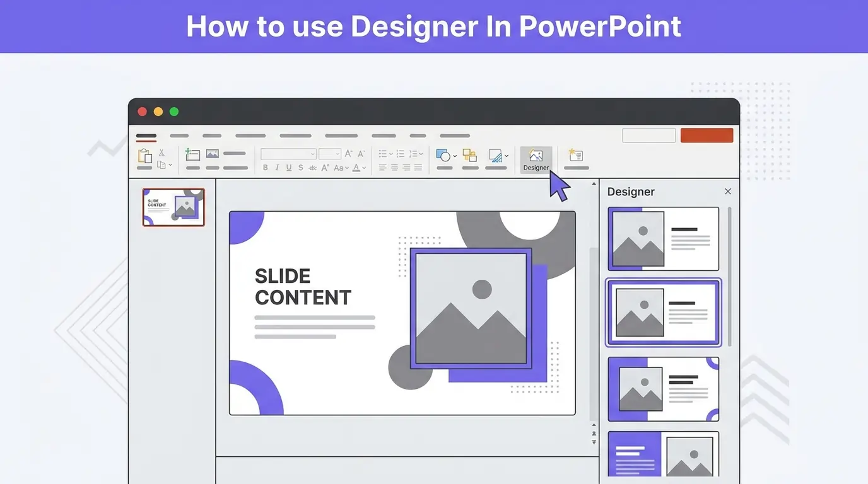Open the Designer tool in the ribbon
Image resolution: width=868 pixels, height=484 pixels.
point(536,159)
